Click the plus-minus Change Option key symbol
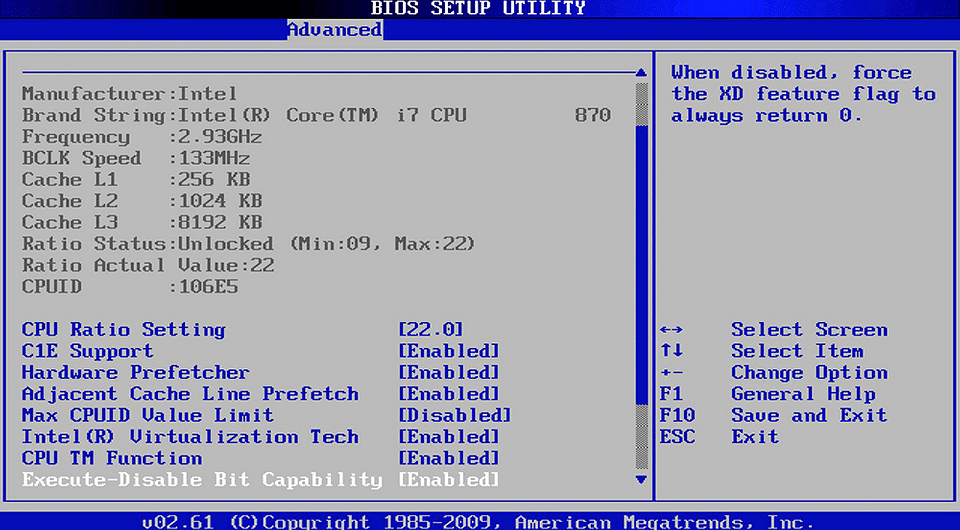 point(672,373)
